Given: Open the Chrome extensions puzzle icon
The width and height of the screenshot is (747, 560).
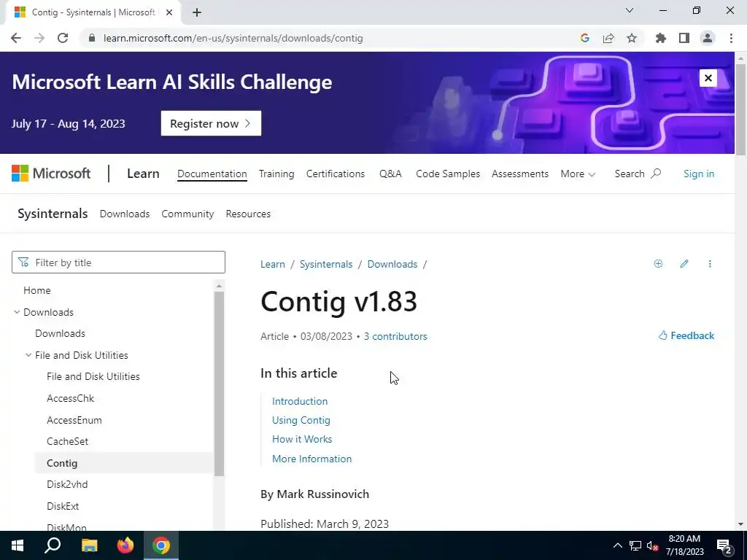Looking at the screenshot, I should coord(661,38).
